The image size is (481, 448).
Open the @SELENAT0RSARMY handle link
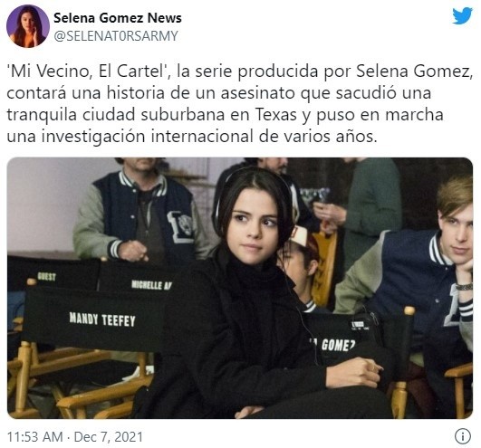coord(116,36)
